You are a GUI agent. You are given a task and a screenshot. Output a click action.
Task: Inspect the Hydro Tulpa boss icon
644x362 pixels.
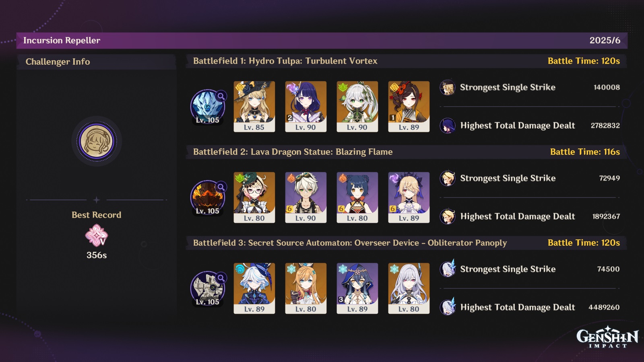[208, 107]
